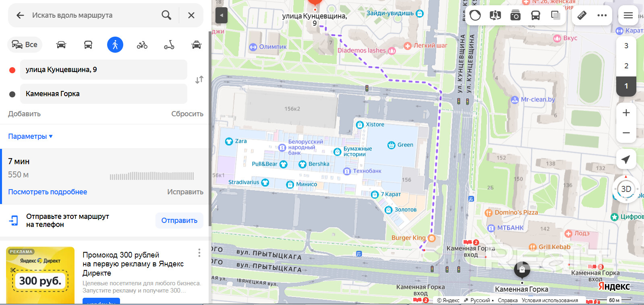This screenshot has height=305, width=644.
Task: Open the map layers selector icon
Action: pyautogui.click(x=556, y=15)
